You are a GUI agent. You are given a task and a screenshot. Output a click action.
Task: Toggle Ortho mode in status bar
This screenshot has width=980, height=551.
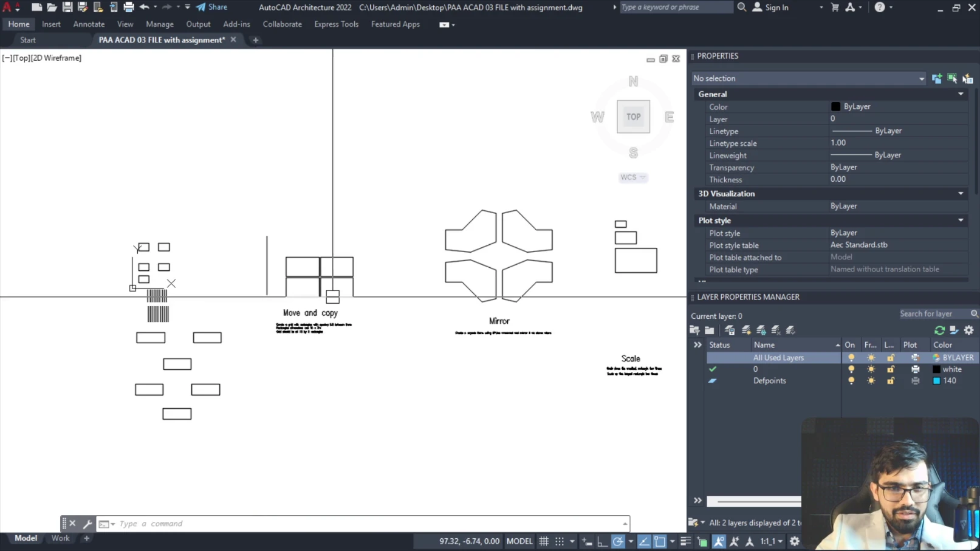pos(602,541)
